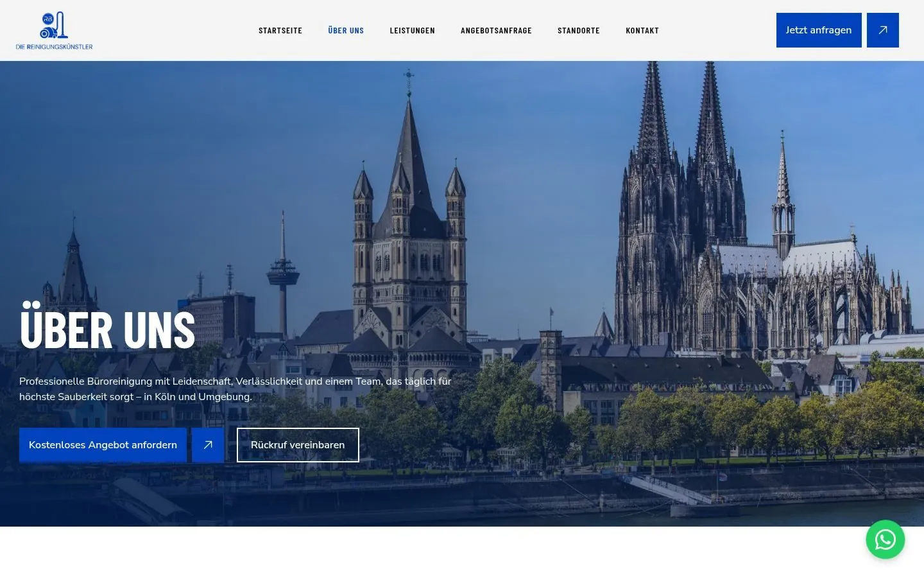The width and height of the screenshot is (924, 578).
Task: Visit the Kontakt page
Action: [x=642, y=31]
